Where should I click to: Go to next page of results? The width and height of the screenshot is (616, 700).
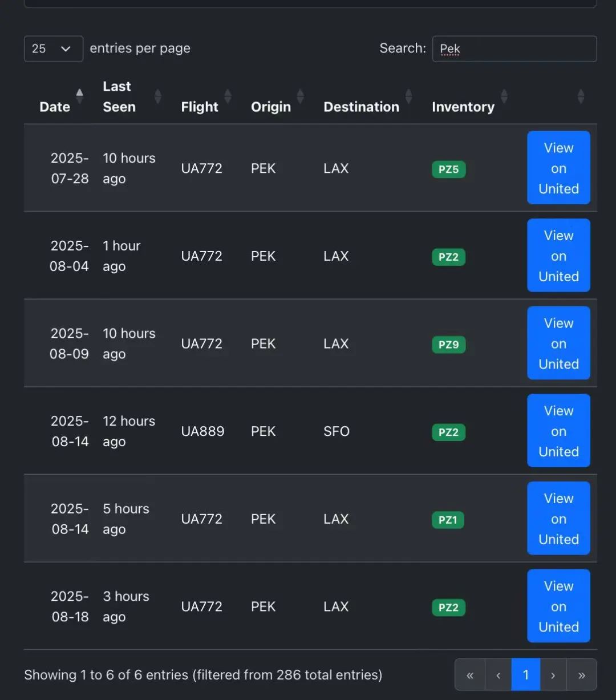(x=553, y=675)
